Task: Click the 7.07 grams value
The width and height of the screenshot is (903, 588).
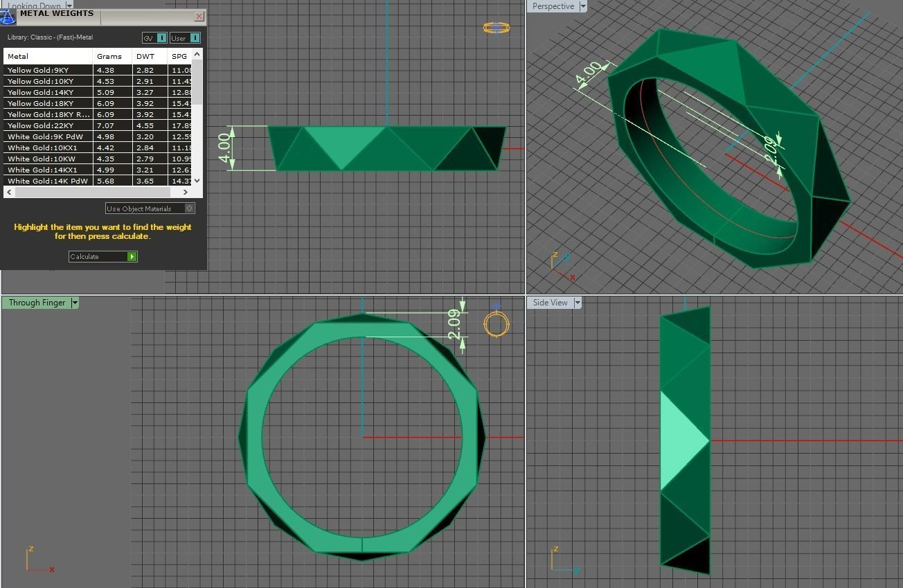Action: tap(105, 125)
